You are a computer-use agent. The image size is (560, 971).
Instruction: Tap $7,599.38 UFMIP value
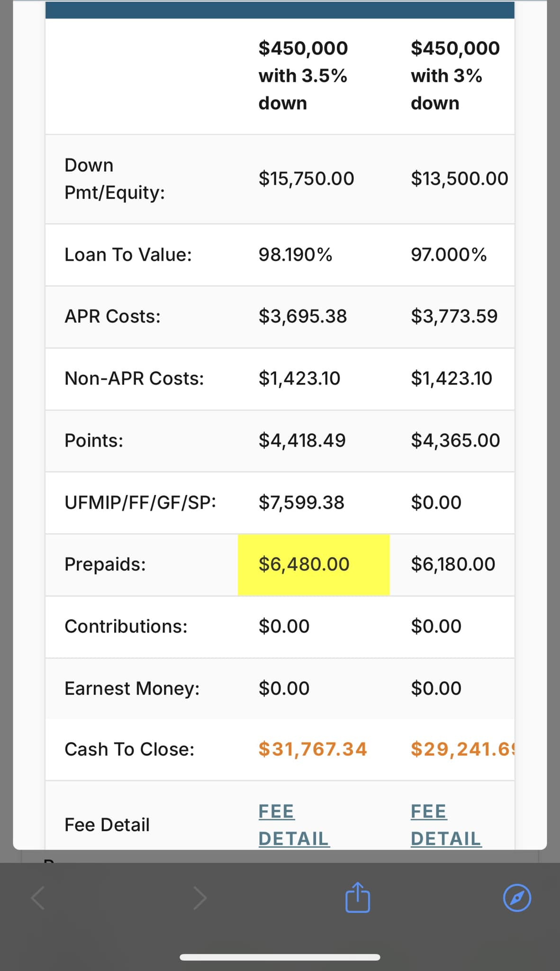[x=301, y=503]
